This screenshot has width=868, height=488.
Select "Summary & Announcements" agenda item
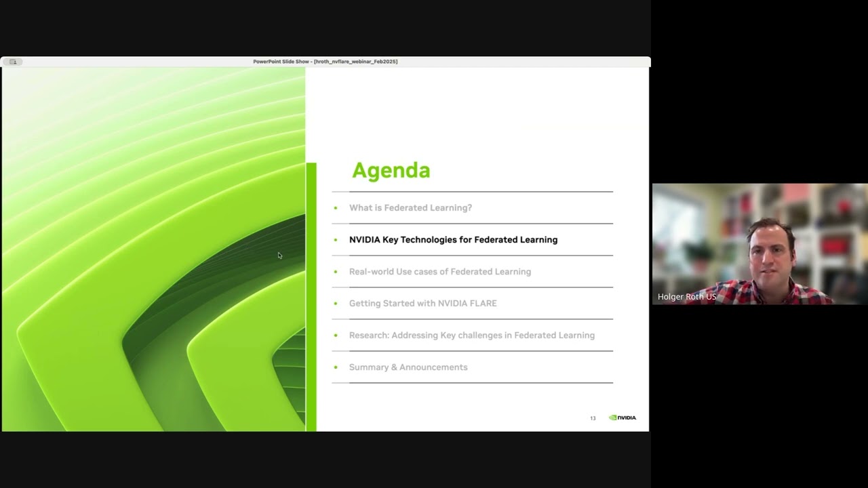point(408,367)
